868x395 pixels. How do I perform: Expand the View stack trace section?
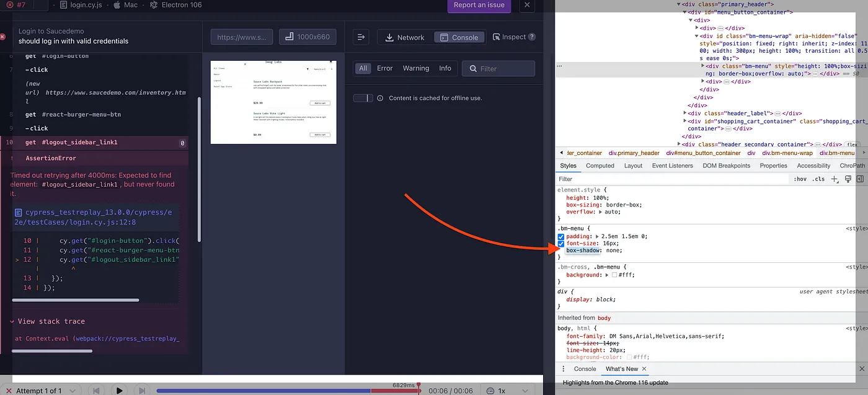click(47, 321)
